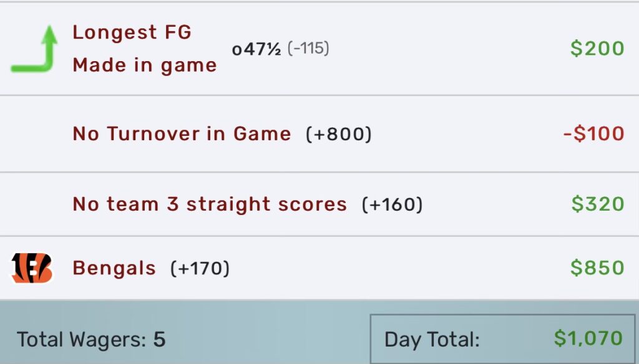This screenshot has width=639, height=364.
Task: Click the green up-arrow parlay icon
Action: point(34,49)
